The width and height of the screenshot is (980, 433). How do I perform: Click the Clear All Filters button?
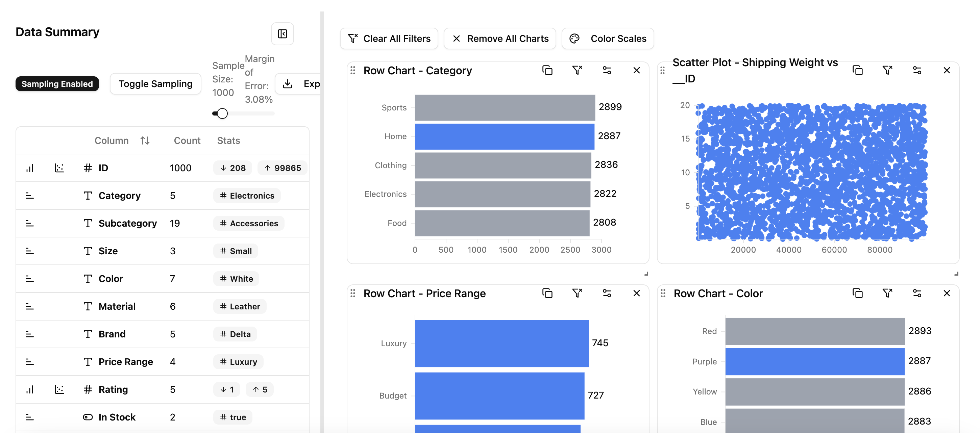[389, 39]
